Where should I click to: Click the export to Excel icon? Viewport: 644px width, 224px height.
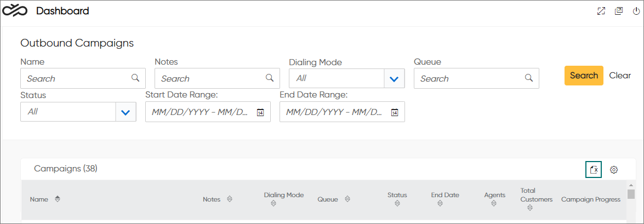pyautogui.click(x=594, y=169)
